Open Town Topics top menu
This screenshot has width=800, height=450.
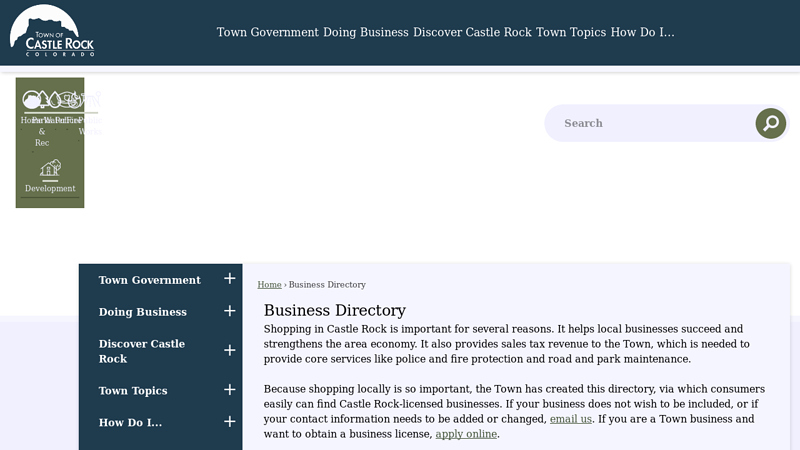[571, 32]
